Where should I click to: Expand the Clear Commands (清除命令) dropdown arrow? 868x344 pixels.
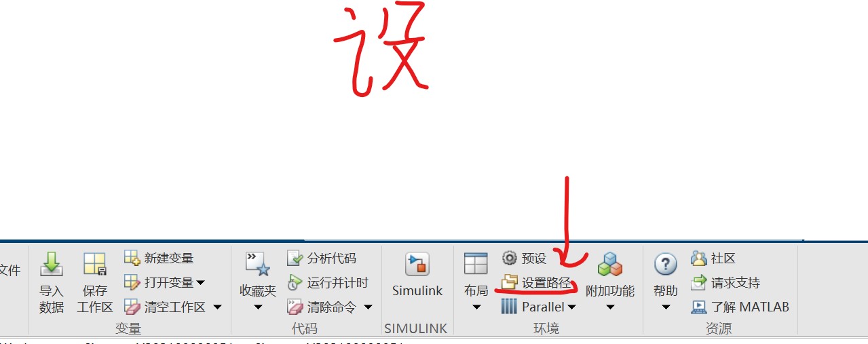[368, 307]
